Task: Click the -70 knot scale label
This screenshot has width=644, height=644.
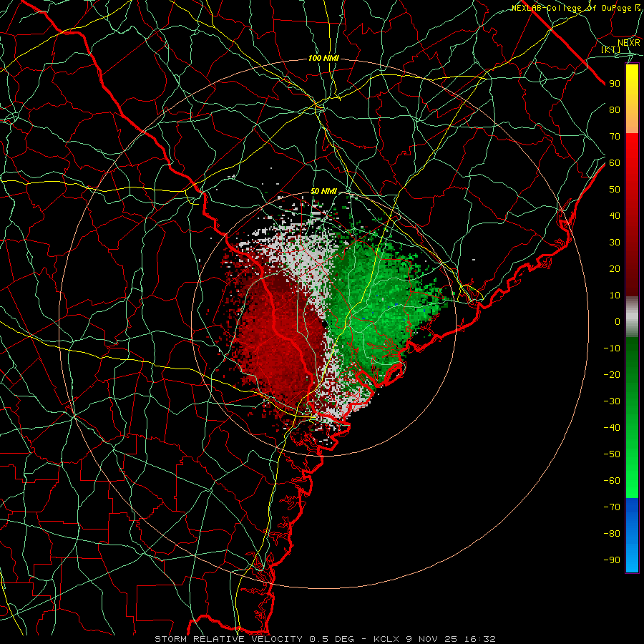Action: [612, 507]
